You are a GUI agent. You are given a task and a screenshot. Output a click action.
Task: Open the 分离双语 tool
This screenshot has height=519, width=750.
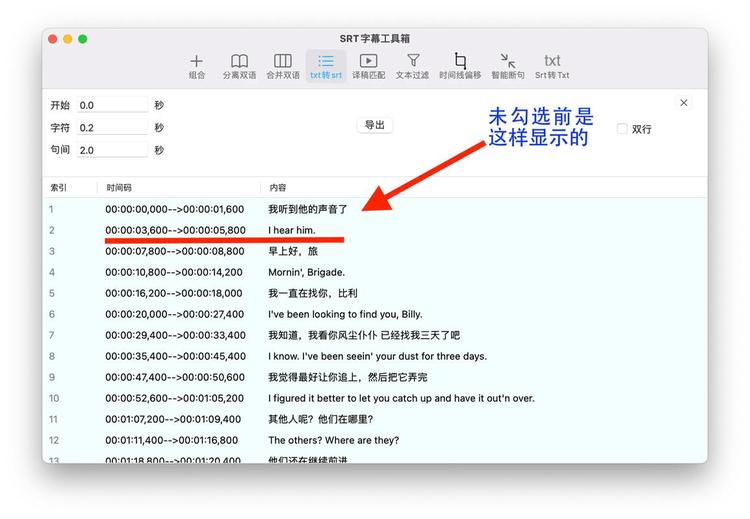click(x=239, y=66)
